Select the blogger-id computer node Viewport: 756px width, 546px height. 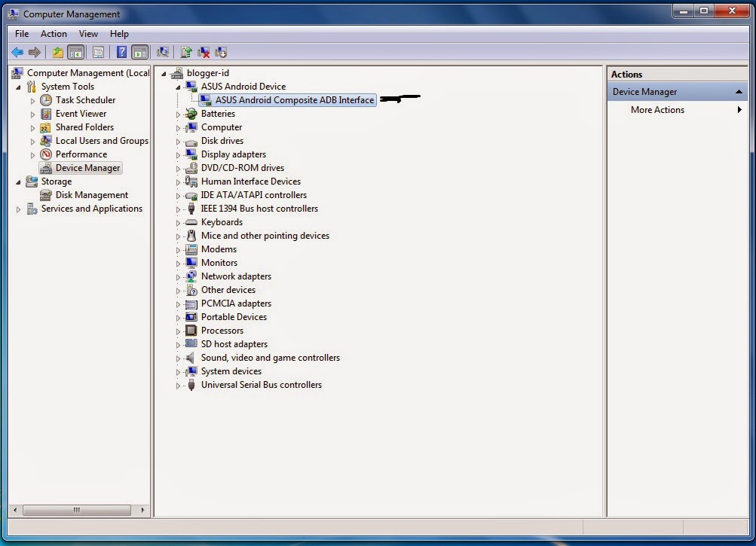click(208, 73)
